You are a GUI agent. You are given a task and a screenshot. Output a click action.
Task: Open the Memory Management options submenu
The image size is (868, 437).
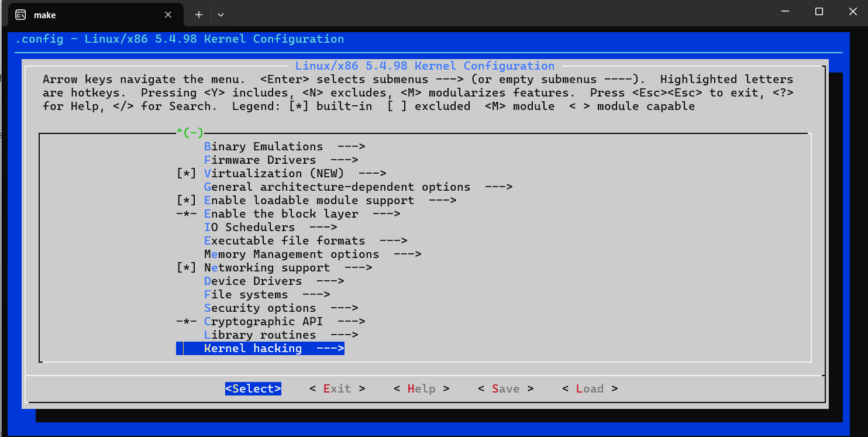tap(291, 254)
